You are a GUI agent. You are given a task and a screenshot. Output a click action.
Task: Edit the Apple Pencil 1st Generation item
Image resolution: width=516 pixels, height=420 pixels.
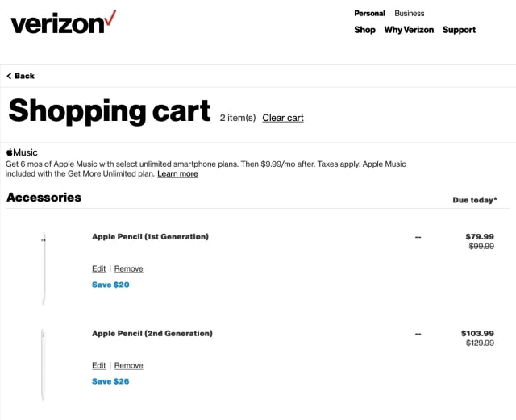98,268
